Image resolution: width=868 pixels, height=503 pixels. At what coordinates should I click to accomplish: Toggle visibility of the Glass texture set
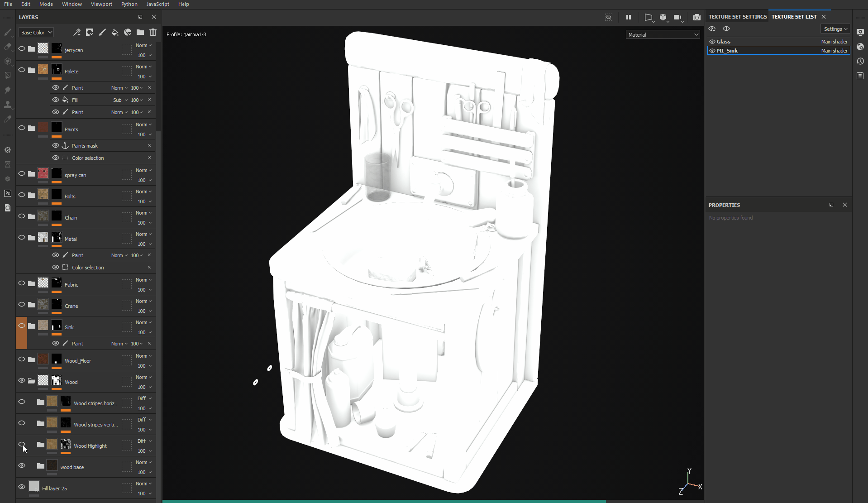(x=712, y=41)
